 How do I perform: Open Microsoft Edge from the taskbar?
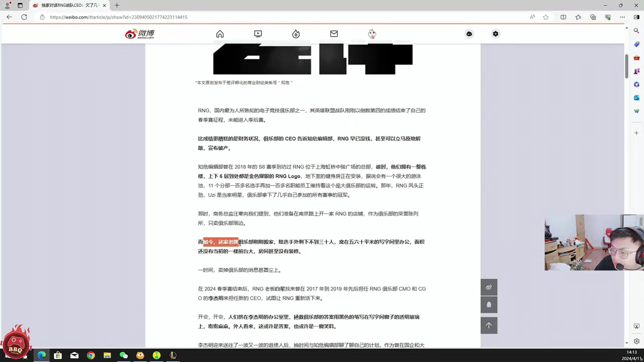pos(42,355)
